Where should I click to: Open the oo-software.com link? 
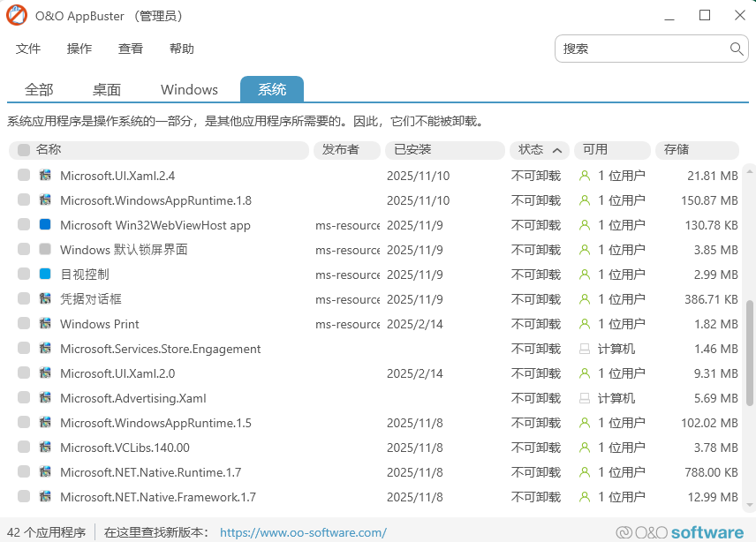[303, 531]
